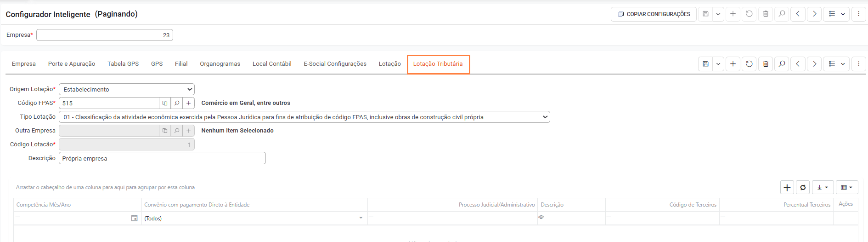Switch to the E-Social Configurações tab
Viewport: 868px width, 242px height.
(x=335, y=64)
